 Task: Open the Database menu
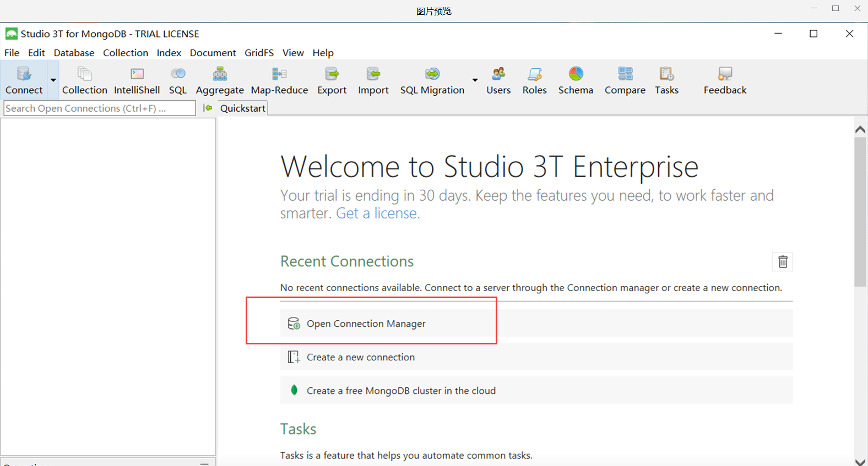coord(74,53)
